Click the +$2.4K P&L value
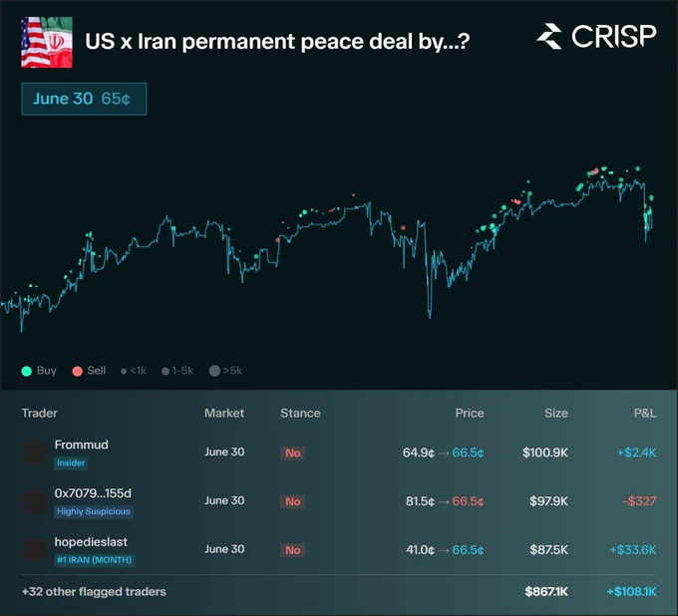This screenshot has height=616, width=678. [636, 453]
